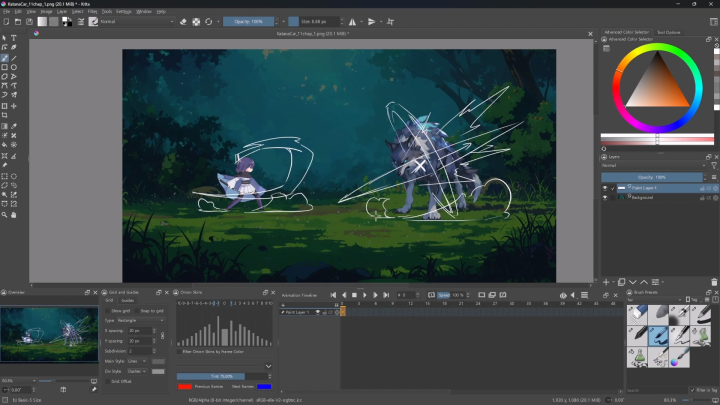This screenshot has width=720, height=405.
Task: Delete the layer using the trash icon
Action: coord(712,282)
